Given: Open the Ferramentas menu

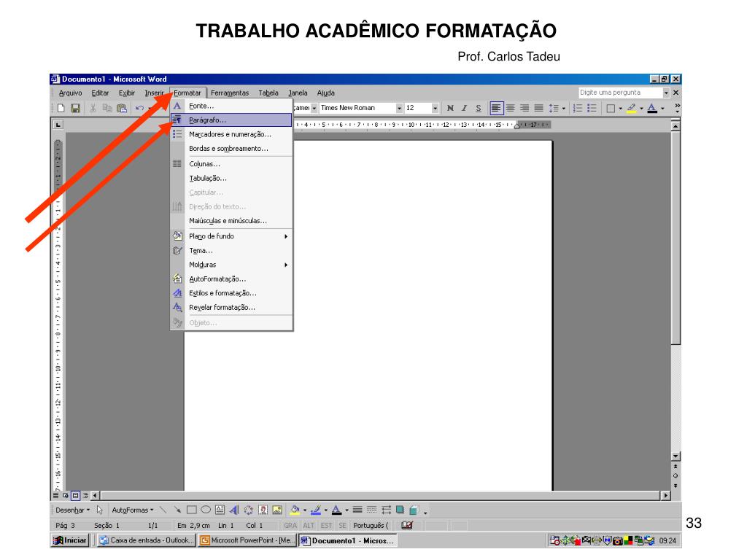Looking at the screenshot, I should point(230,93).
